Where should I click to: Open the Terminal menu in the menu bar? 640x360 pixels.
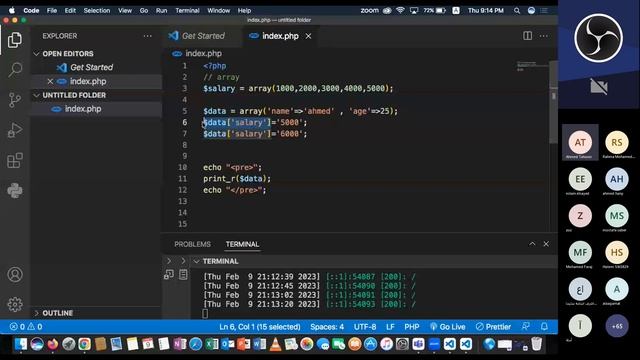[x=187, y=11]
